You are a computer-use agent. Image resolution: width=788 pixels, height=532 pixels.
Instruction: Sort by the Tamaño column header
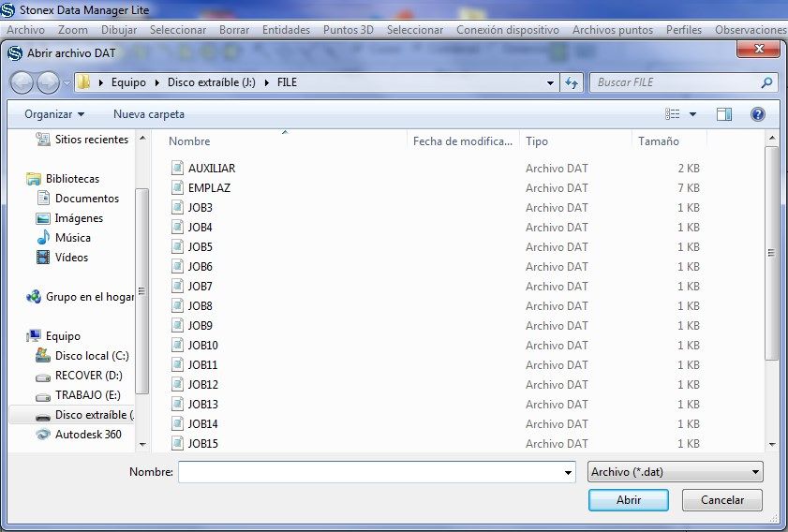670,141
